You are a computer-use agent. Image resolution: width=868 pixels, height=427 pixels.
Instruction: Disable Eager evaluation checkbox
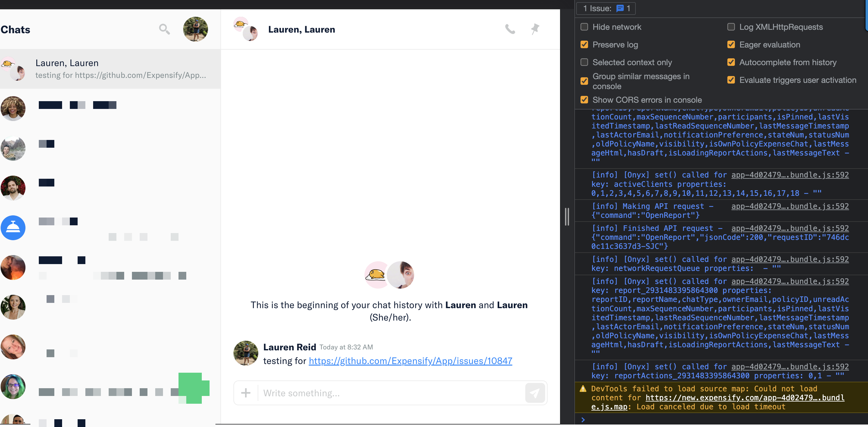point(731,45)
